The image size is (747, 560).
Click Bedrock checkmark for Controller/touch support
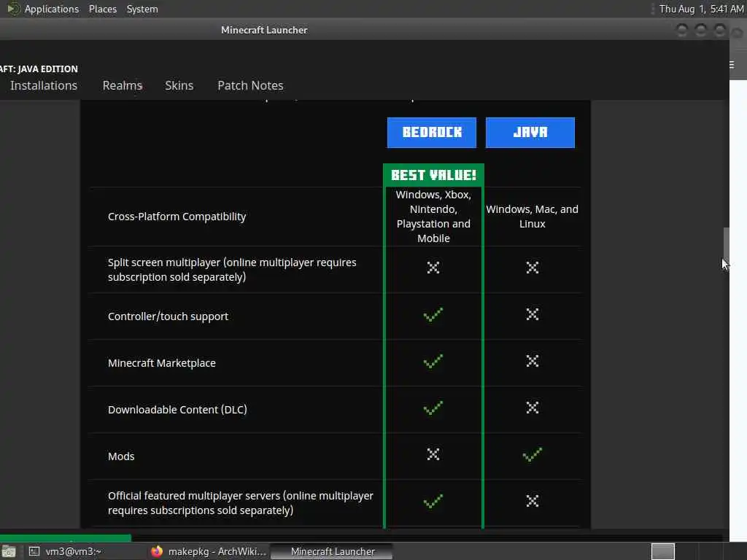pyautogui.click(x=433, y=315)
